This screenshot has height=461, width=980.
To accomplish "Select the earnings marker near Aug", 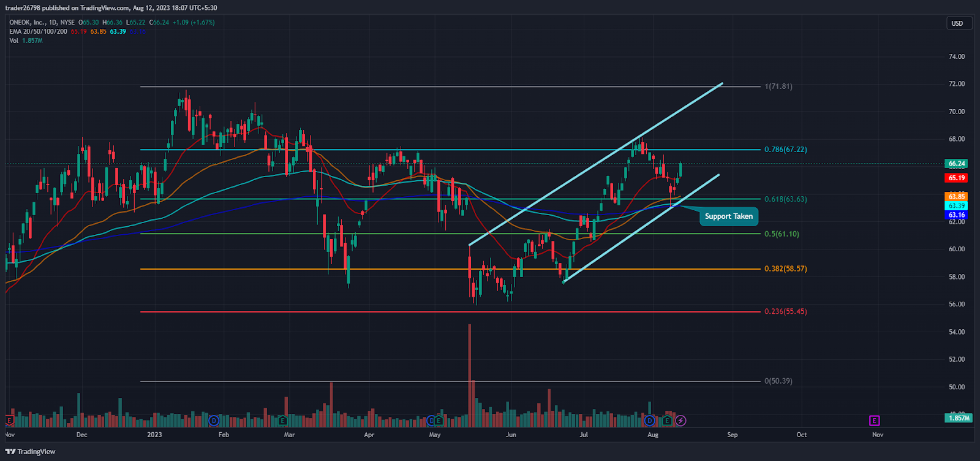I will coord(666,421).
